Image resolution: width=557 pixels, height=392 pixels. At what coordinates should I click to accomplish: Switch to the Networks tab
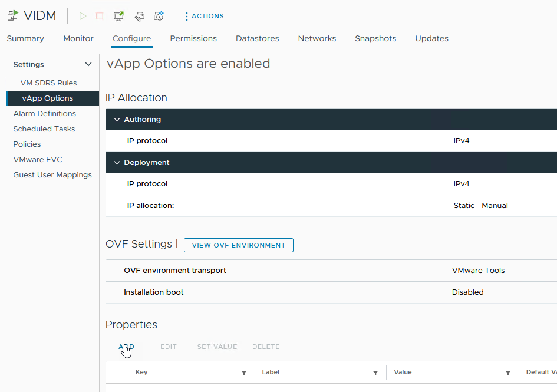click(x=317, y=38)
